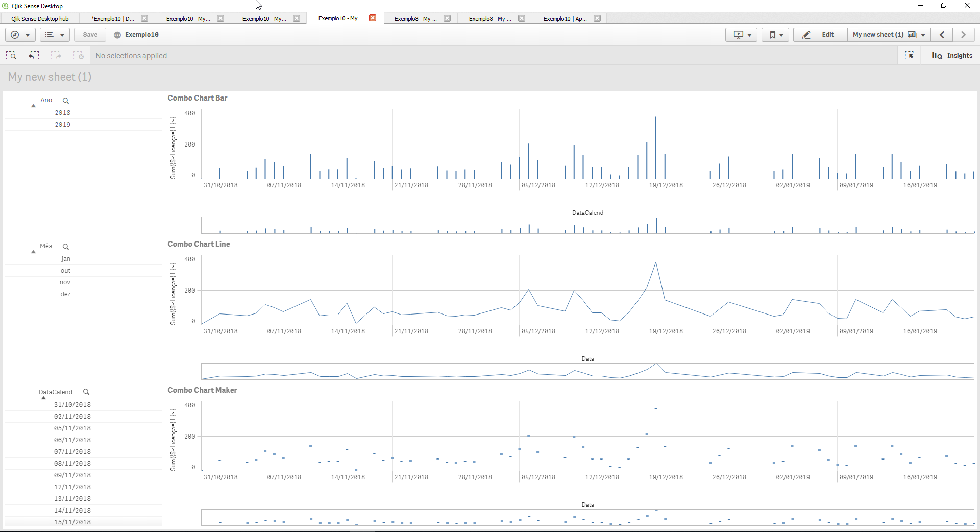Open the bookmarks dropdown
This screenshot has height=532, width=980.
point(775,35)
